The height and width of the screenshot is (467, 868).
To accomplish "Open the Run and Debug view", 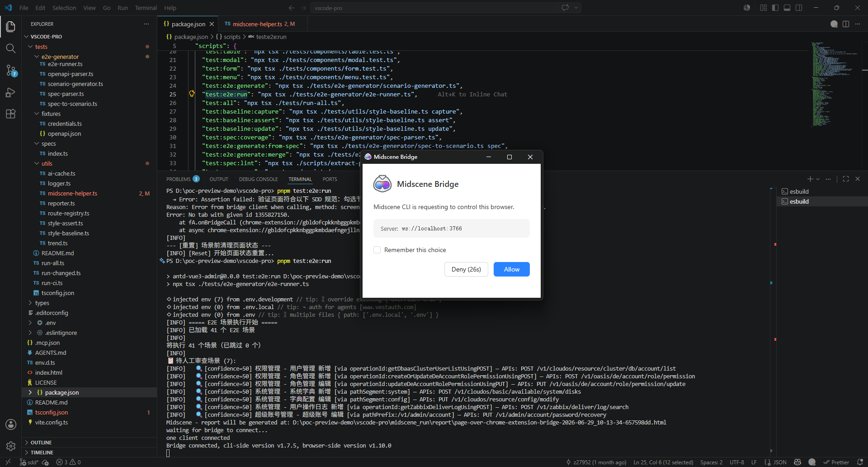I will 11,92.
